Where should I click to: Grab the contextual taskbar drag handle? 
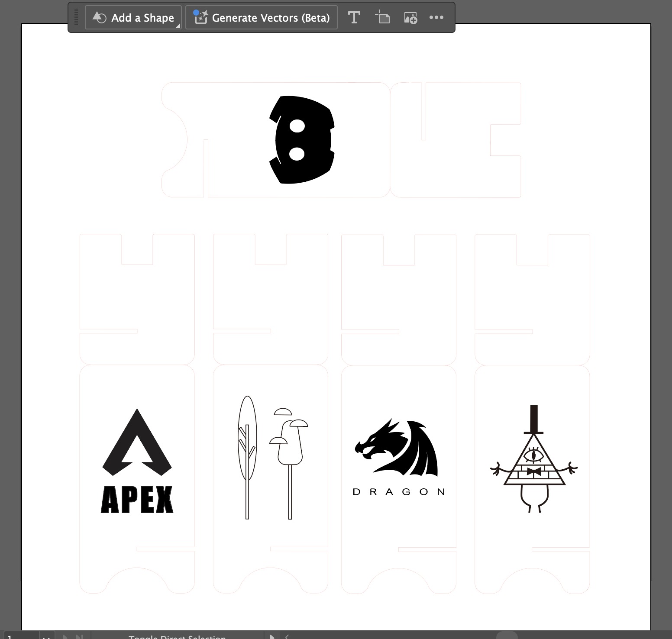[76, 17]
